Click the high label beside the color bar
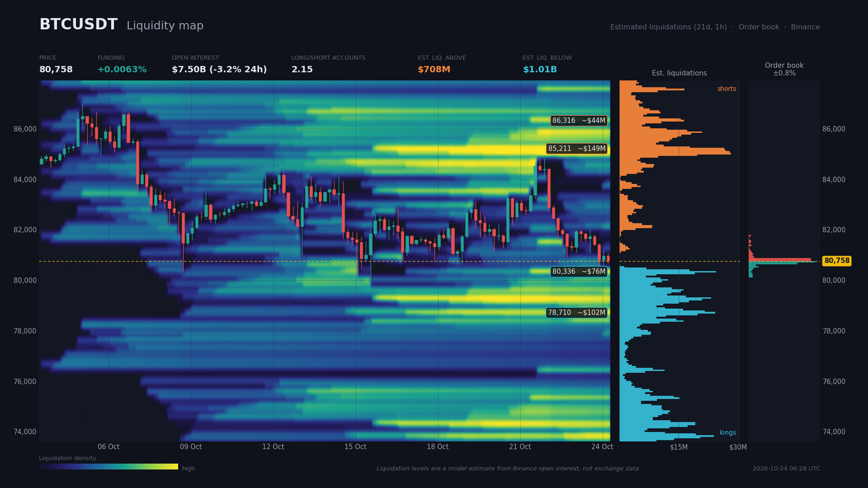 (x=188, y=468)
